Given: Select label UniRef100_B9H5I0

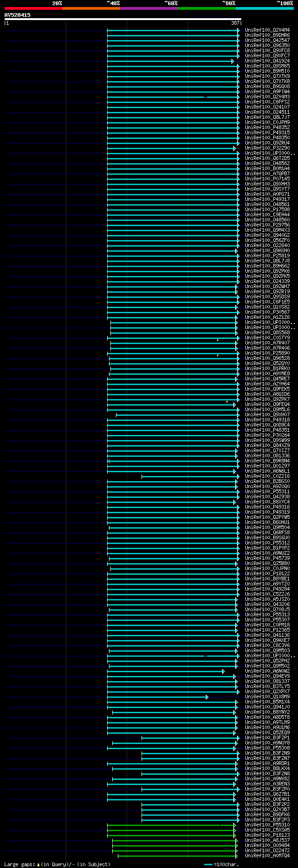Looking at the screenshot, I should [x=267, y=71].
